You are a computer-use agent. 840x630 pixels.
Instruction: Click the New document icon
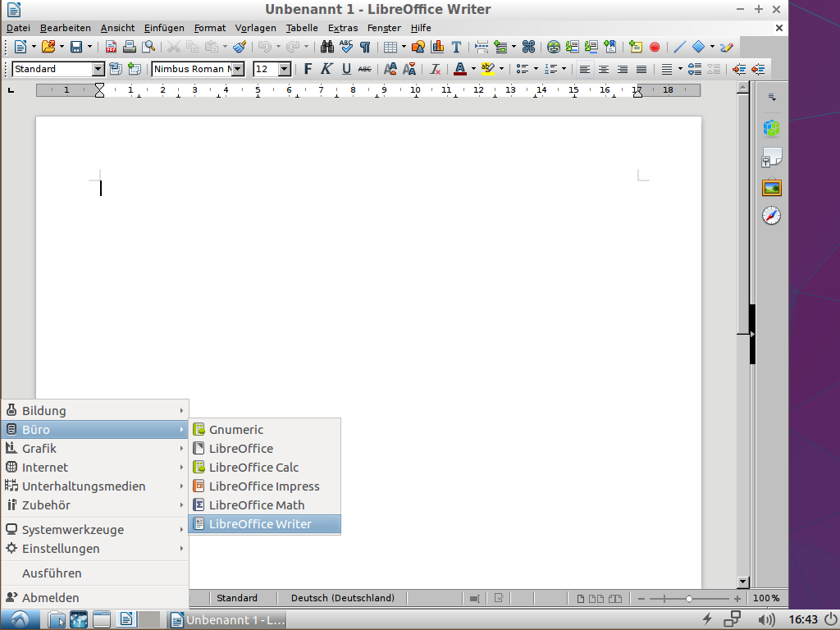pyautogui.click(x=21, y=47)
